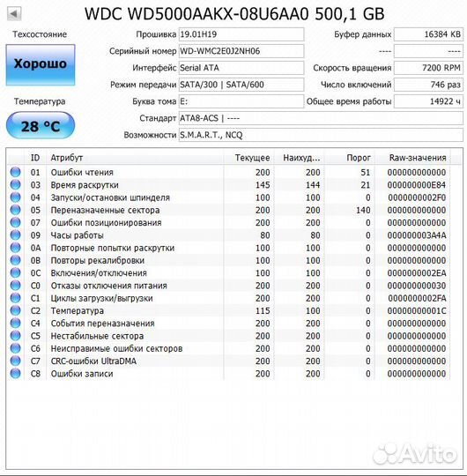The width and height of the screenshot is (467, 476).
Task: Select status icon of Циклы загрузки/выгрузки row
Action: point(16,298)
